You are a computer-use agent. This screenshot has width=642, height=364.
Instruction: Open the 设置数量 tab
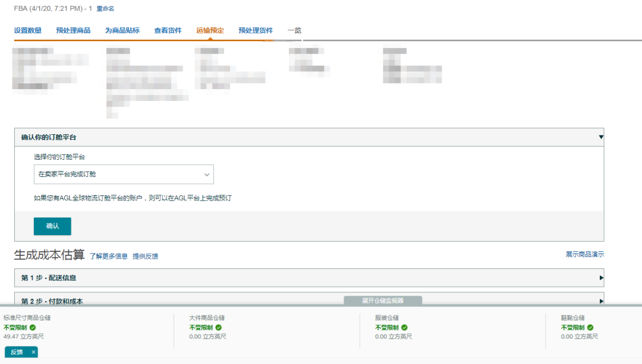tap(28, 30)
